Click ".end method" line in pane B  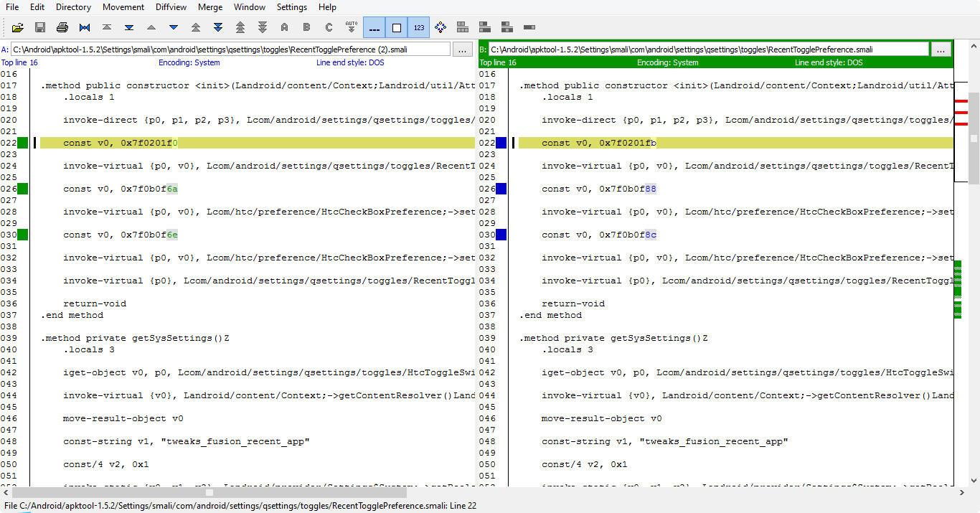(550, 315)
